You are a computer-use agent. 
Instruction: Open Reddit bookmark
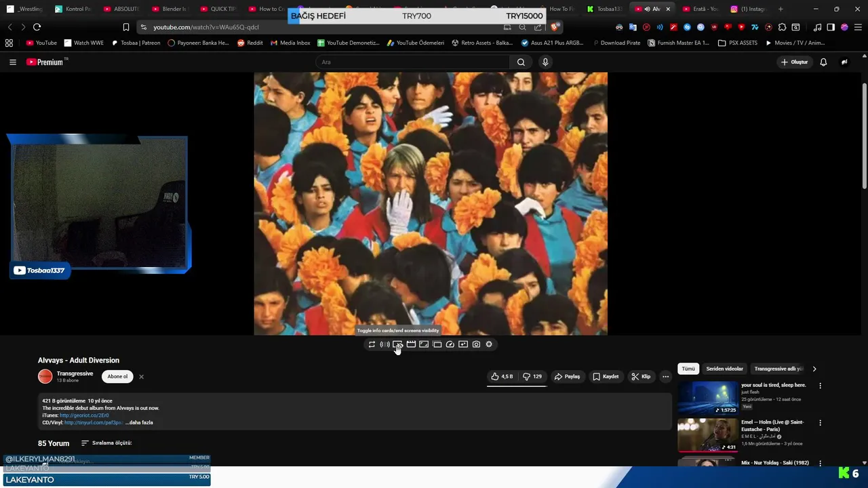(250, 43)
